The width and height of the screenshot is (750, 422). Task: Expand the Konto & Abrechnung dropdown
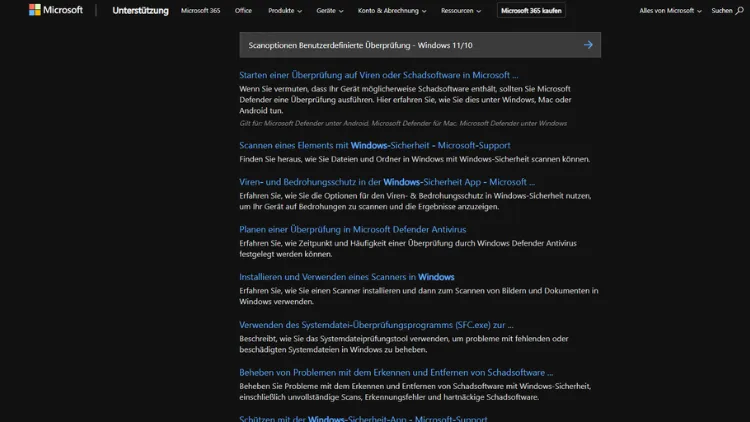[x=392, y=11]
